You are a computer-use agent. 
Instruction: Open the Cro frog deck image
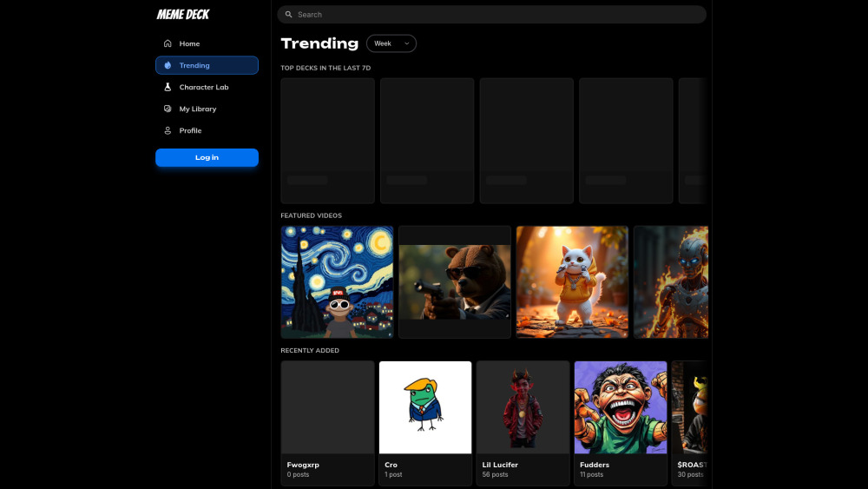425,407
